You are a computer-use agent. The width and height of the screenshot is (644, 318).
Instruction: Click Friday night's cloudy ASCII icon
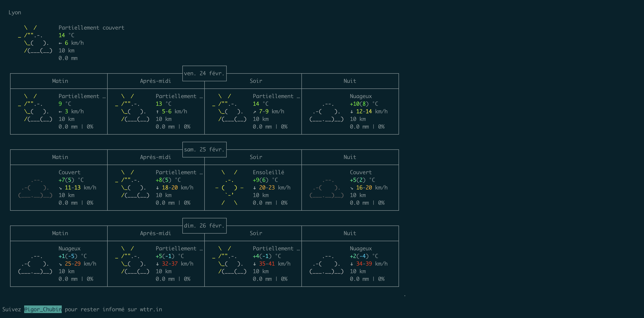326,112
